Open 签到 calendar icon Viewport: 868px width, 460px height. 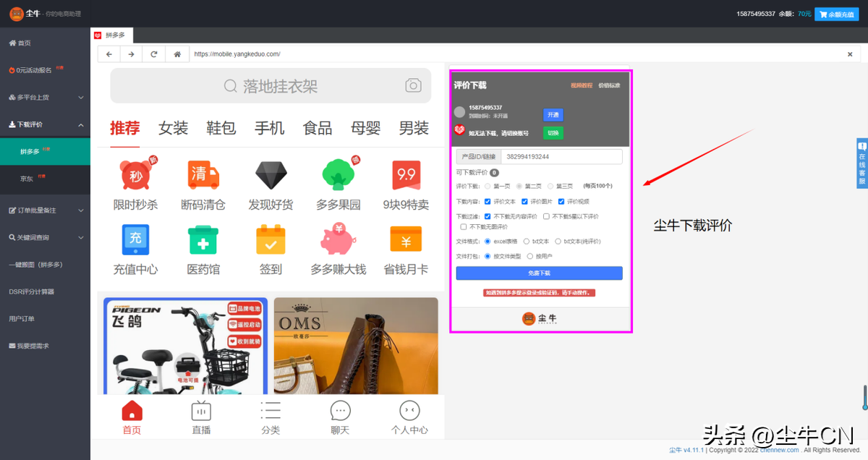click(x=271, y=239)
